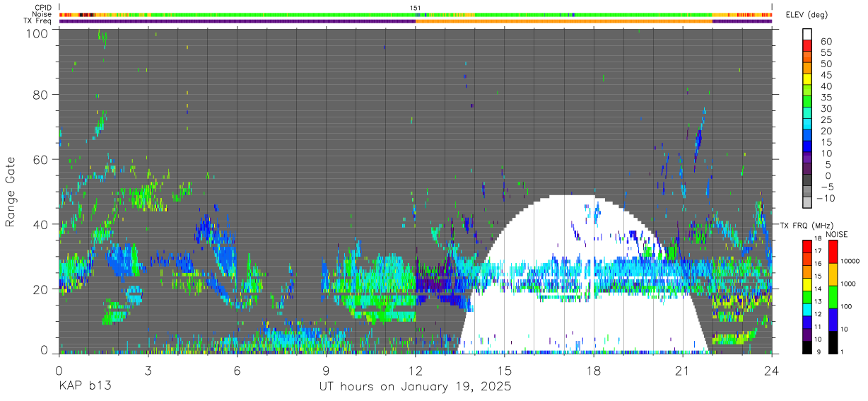Viewport: 868px width, 401px height.
Task: Click the Noise row label above the plot
Action: coord(42,14)
